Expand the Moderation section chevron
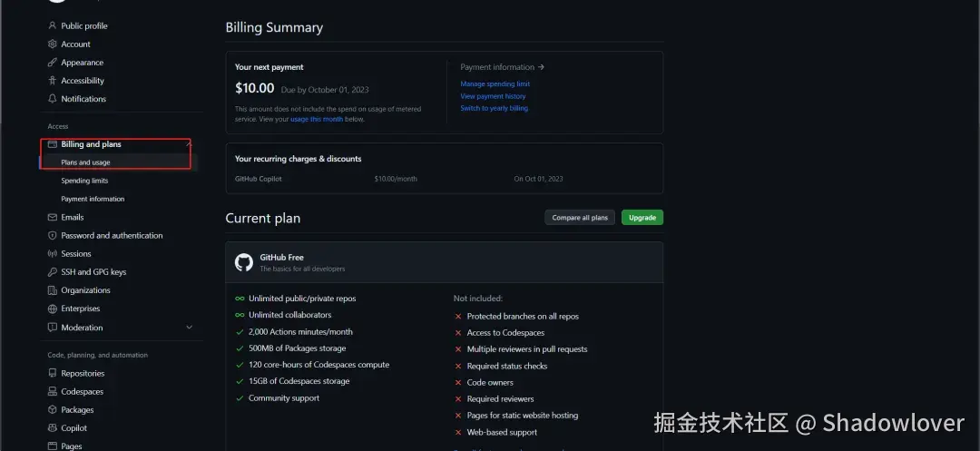 point(190,328)
